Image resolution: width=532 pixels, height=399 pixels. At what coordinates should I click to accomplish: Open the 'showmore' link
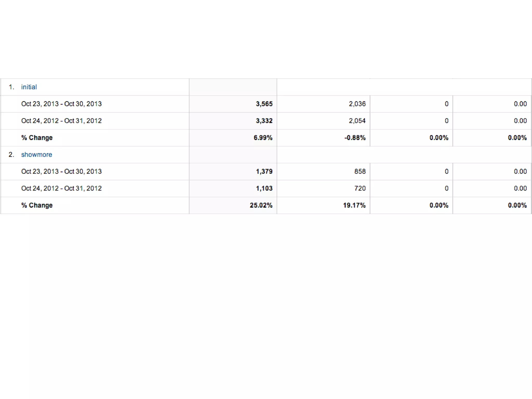[x=37, y=155]
